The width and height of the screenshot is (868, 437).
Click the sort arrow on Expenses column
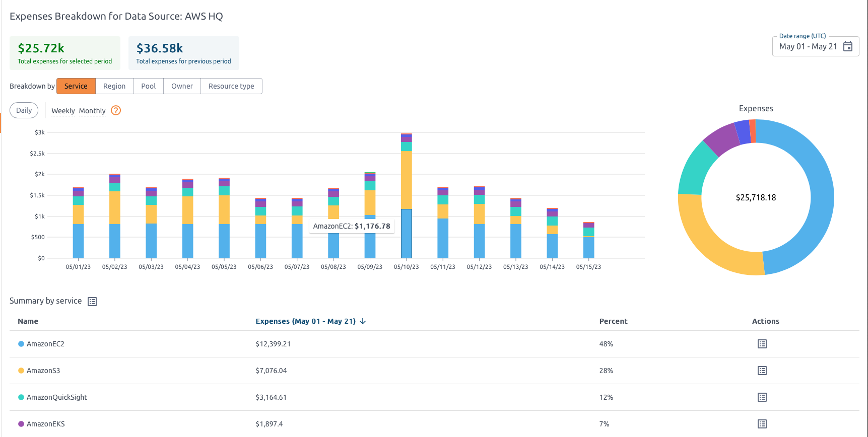pyautogui.click(x=363, y=321)
